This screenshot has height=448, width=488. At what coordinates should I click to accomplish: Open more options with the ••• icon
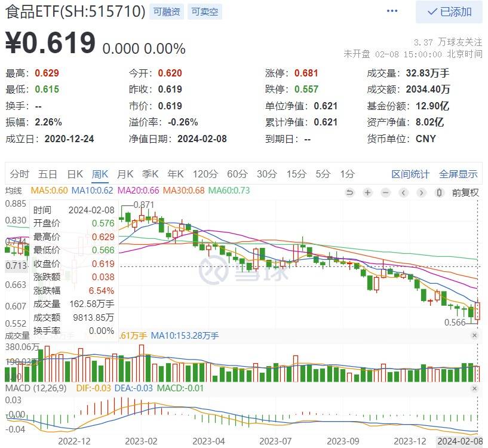[x=392, y=11]
